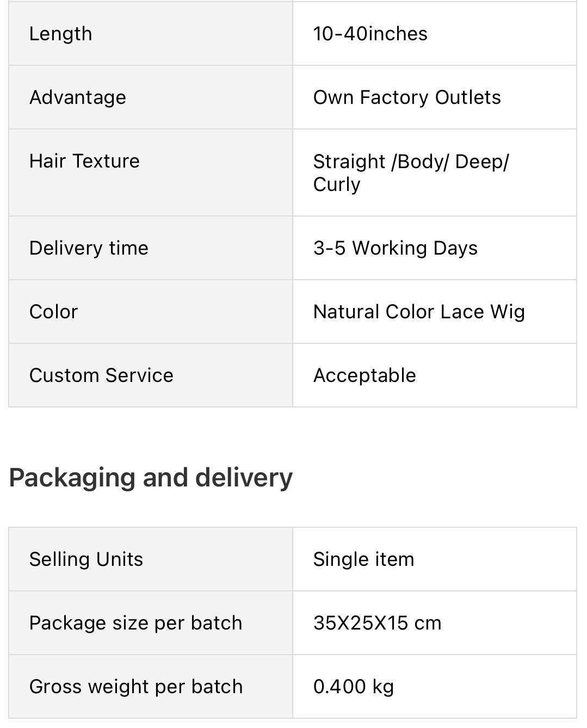Click the Advantage attribute label
Screen dimensions: 587x728
78,97
